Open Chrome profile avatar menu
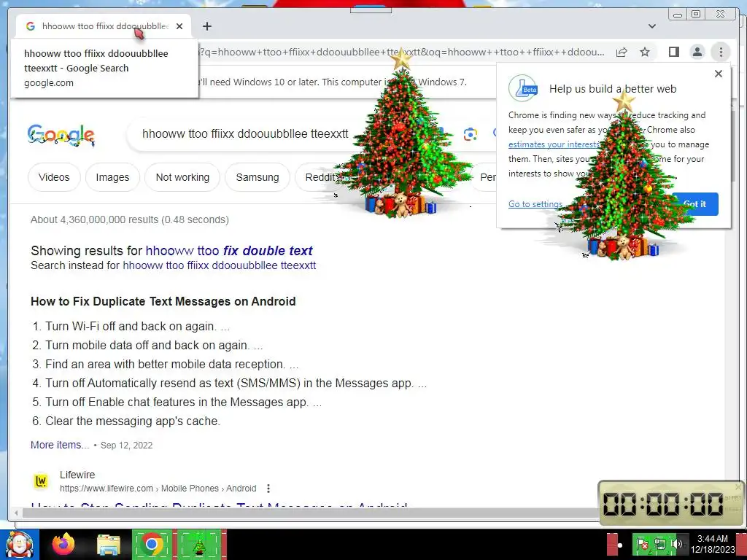Screen dimensions: 747x560 click(x=697, y=52)
